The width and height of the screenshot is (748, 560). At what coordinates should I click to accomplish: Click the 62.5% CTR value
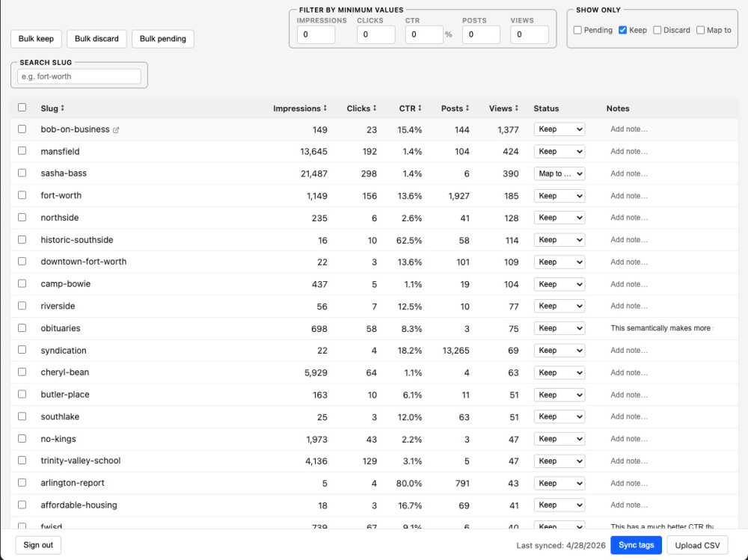click(x=409, y=241)
